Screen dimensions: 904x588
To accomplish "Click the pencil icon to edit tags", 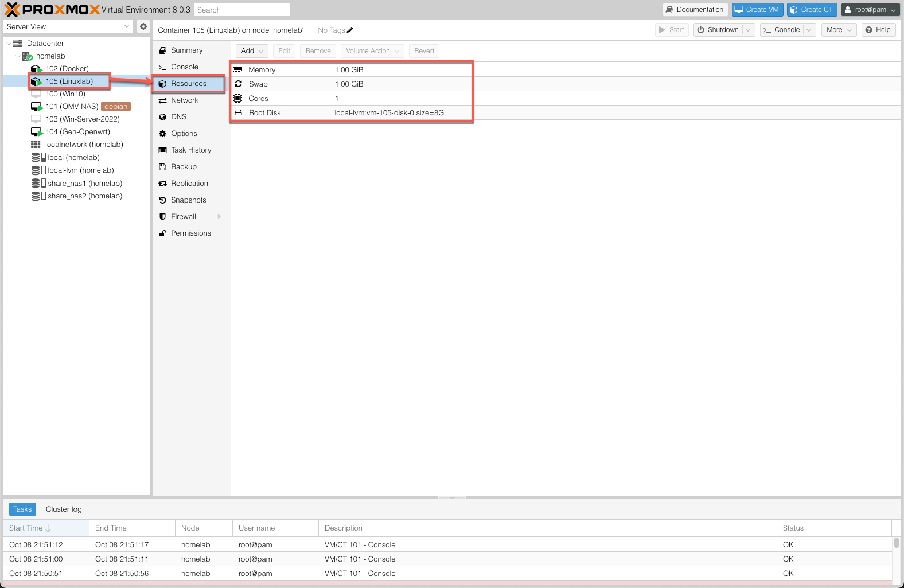I will [x=350, y=30].
